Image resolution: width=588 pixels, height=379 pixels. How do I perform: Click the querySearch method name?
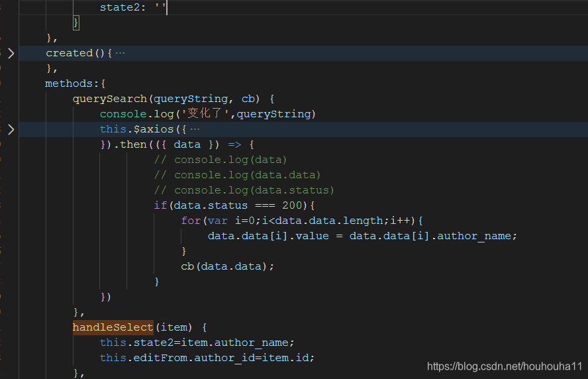coord(109,99)
